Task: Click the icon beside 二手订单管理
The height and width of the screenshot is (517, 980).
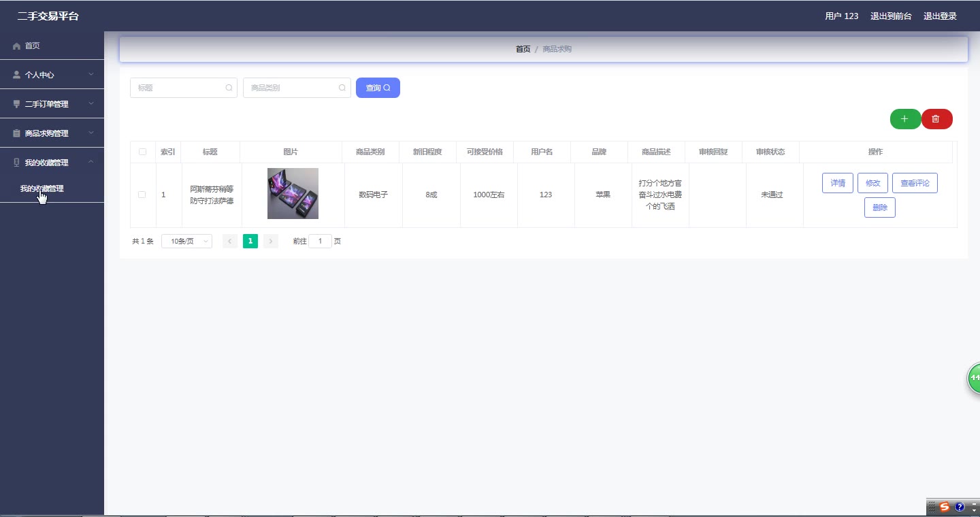Action: [x=16, y=104]
